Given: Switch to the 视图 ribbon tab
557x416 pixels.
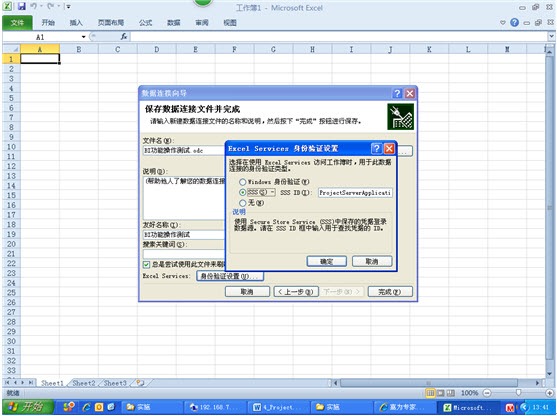Looking at the screenshot, I should (230, 23).
